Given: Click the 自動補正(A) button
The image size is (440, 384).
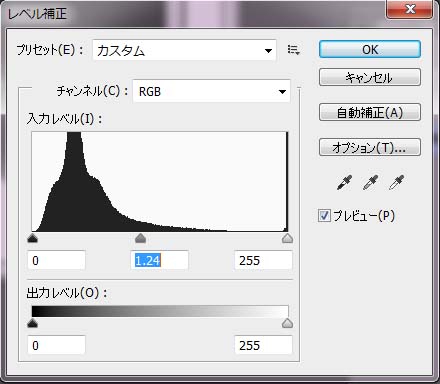Looking at the screenshot, I should coord(370,112).
